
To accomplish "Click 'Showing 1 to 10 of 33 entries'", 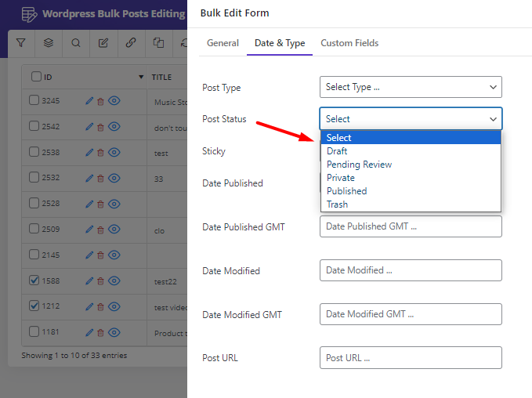I will coord(74,355).
